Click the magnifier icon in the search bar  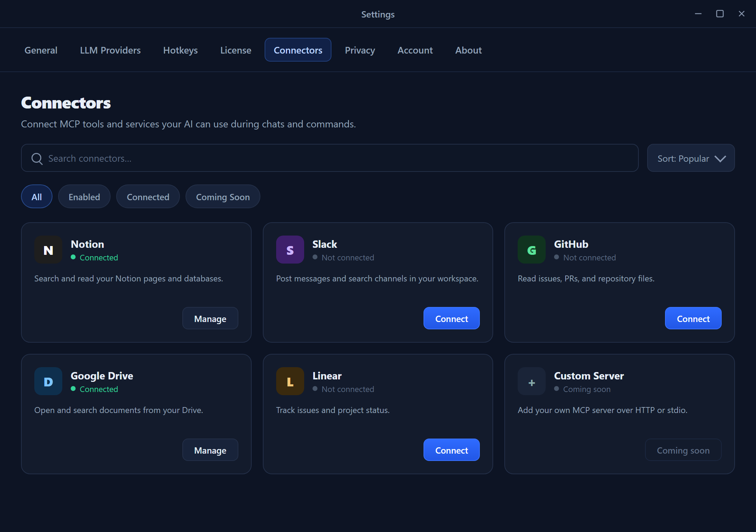pyautogui.click(x=37, y=159)
